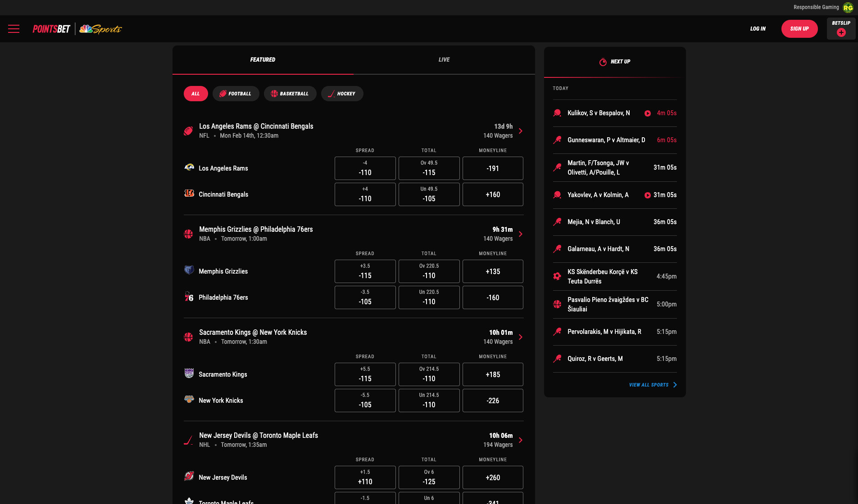This screenshot has width=858, height=504.
Task: Expand Rams @ Bengals event chevron
Action: (x=521, y=131)
